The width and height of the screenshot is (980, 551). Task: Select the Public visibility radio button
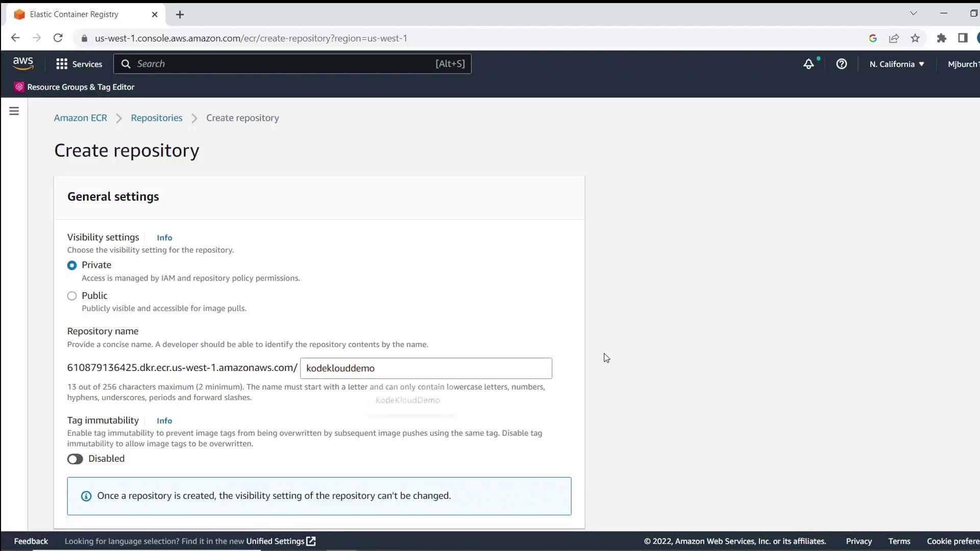coord(72,296)
